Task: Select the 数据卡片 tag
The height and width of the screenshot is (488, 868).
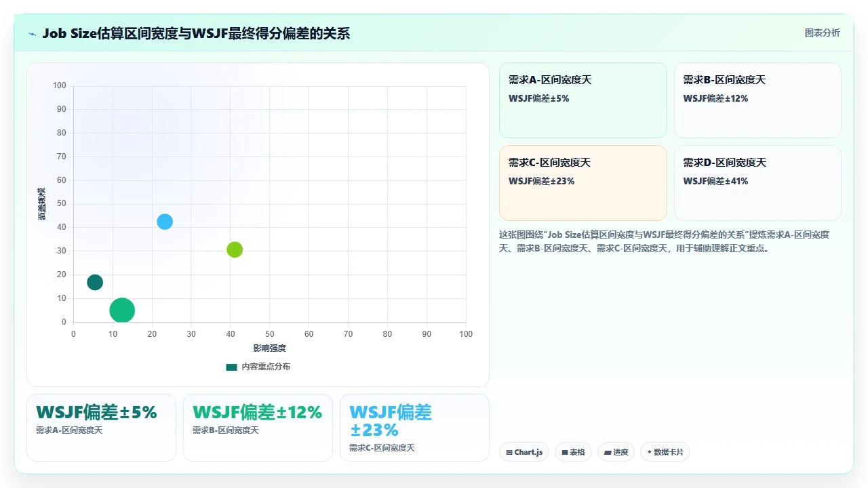Action: tap(665, 452)
